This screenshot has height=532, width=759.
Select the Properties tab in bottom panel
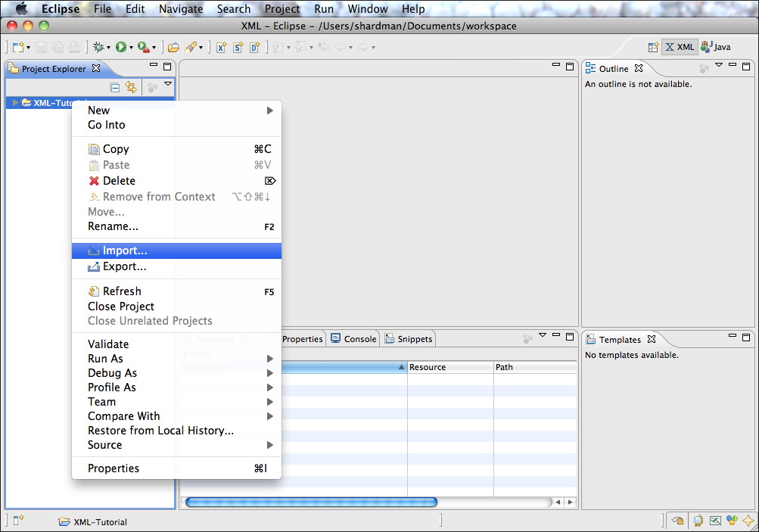pyautogui.click(x=302, y=339)
